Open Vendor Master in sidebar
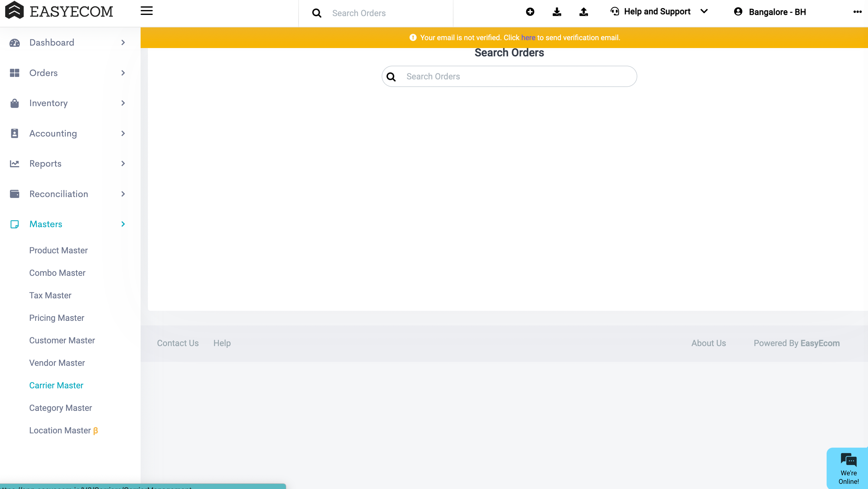Image resolution: width=868 pixels, height=489 pixels. click(57, 363)
